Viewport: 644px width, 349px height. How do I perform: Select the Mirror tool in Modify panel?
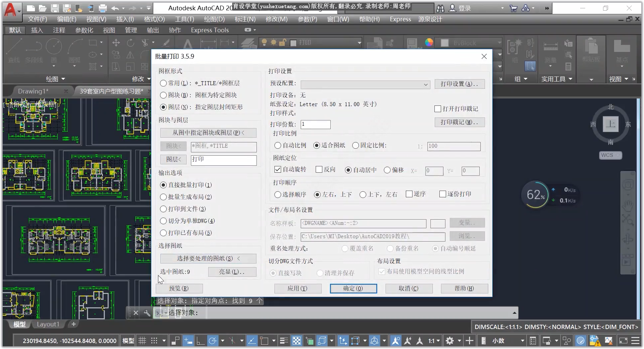[130, 55]
